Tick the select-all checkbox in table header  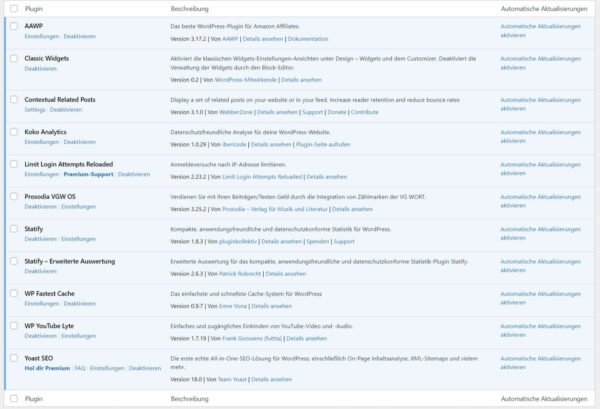point(14,8)
